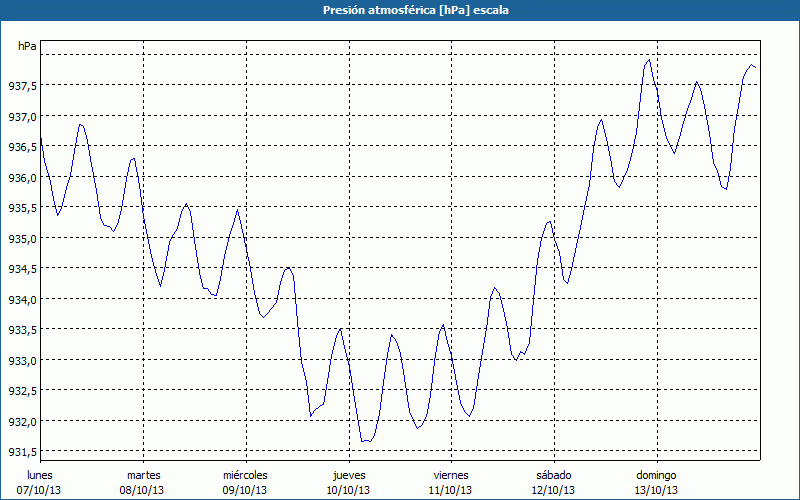
Task: Select the 10/10/13 date label
Action: [x=348, y=490]
